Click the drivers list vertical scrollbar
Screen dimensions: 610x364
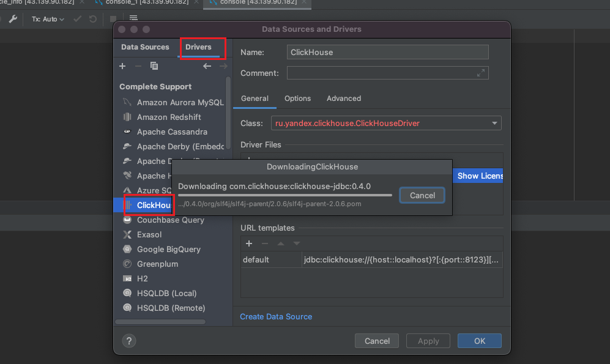(228, 113)
